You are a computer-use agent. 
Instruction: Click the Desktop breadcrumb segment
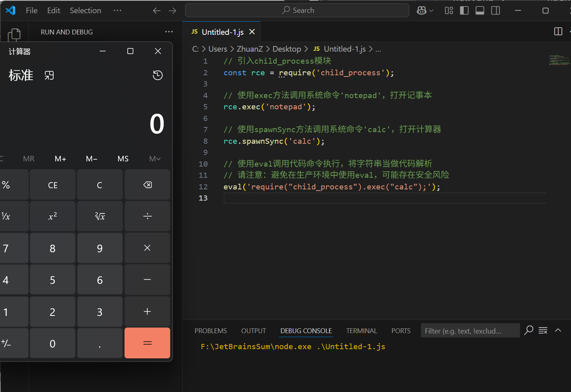pos(287,49)
